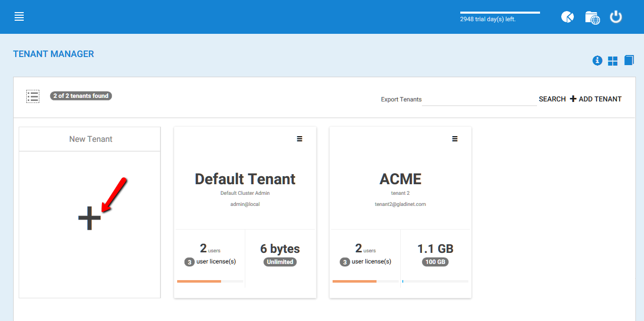
Task: Click the SEARCH button
Action: 552,99
